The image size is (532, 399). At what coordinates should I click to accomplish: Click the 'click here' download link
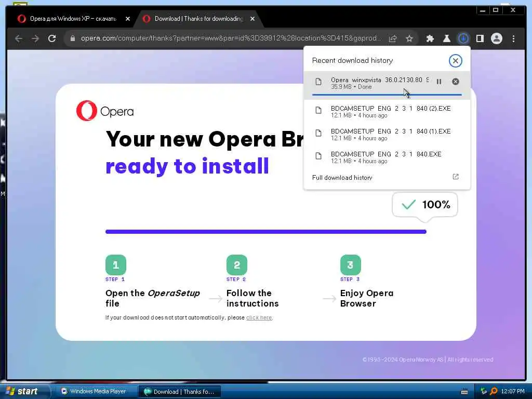click(x=259, y=318)
